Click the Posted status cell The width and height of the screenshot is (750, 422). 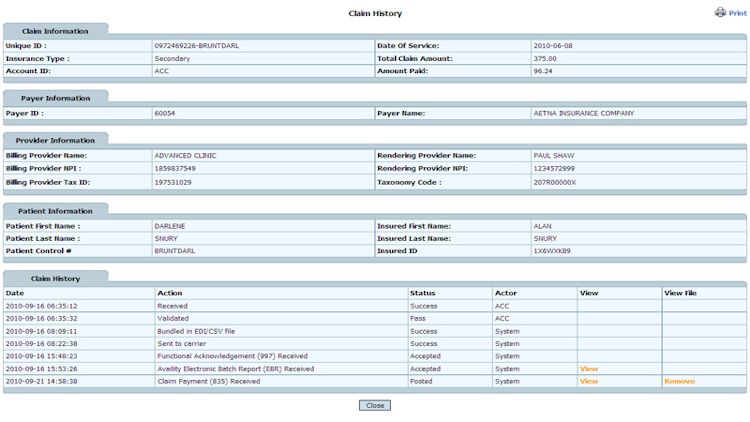tap(421, 381)
